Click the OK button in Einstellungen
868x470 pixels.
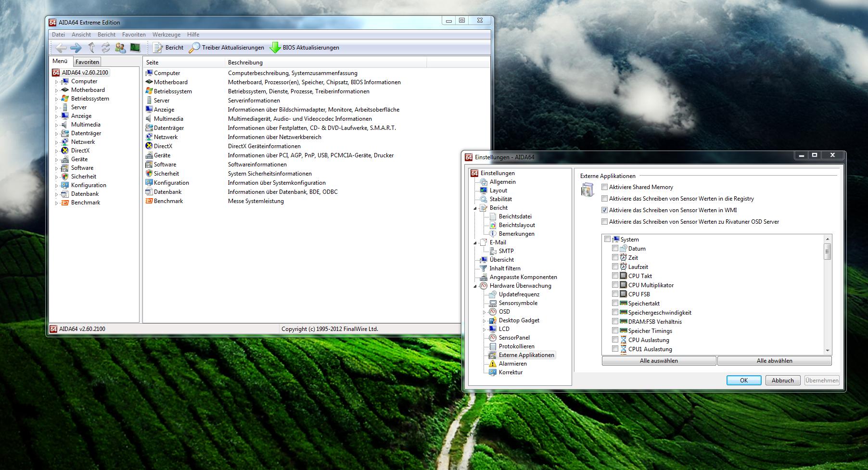coord(743,381)
